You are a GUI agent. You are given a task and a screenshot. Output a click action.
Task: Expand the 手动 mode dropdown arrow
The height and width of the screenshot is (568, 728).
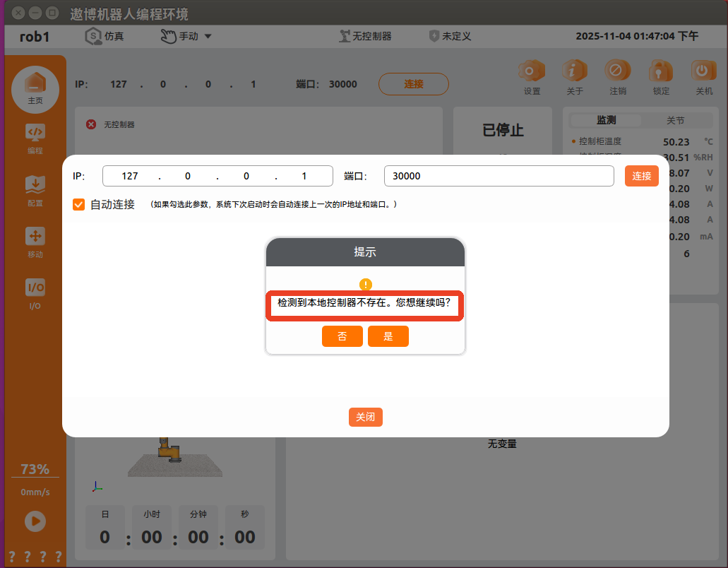point(208,36)
